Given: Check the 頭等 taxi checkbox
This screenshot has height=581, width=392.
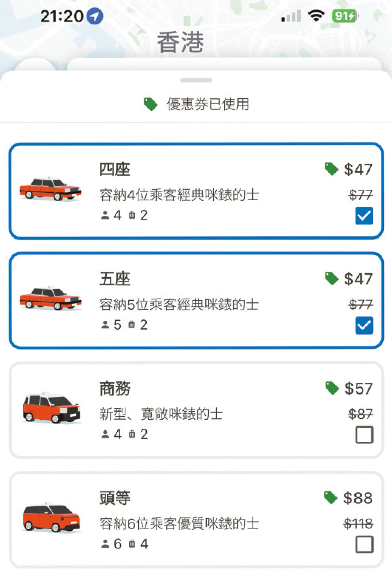Looking at the screenshot, I should [364, 545].
